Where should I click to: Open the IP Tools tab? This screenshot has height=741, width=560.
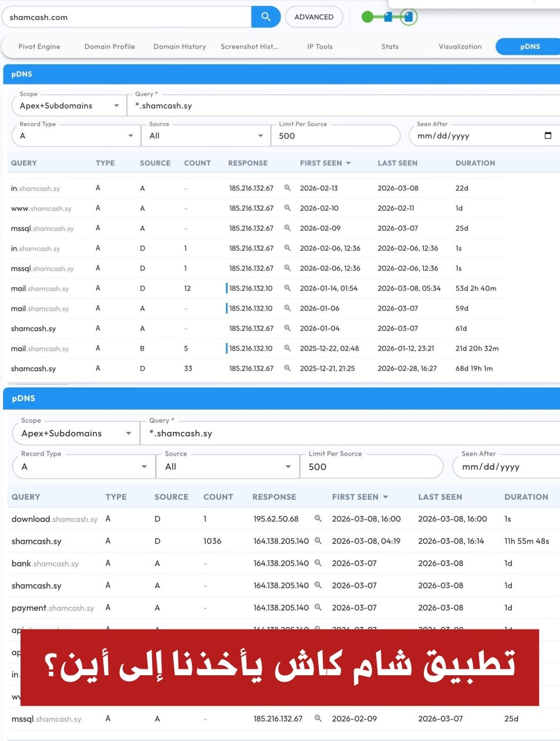[320, 46]
